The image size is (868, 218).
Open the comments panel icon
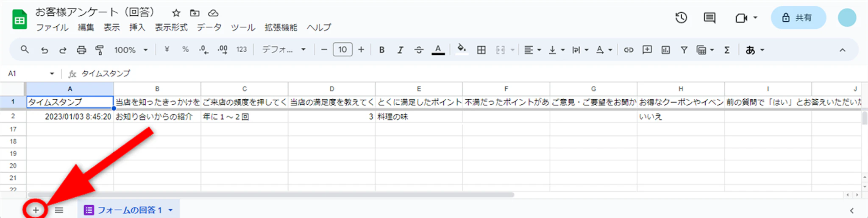709,18
